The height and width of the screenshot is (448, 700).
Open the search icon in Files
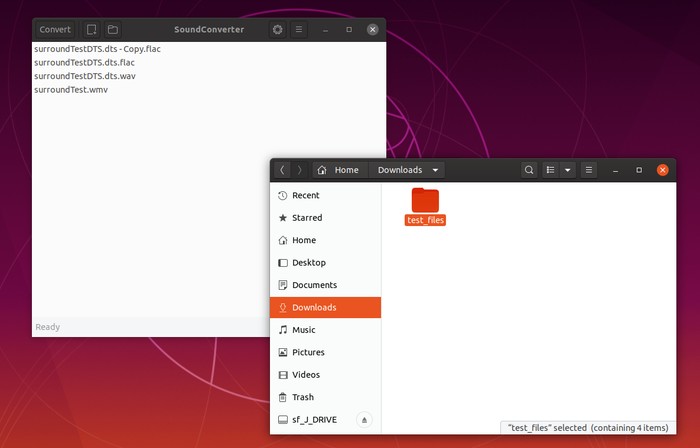pyautogui.click(x=529, y=170)
